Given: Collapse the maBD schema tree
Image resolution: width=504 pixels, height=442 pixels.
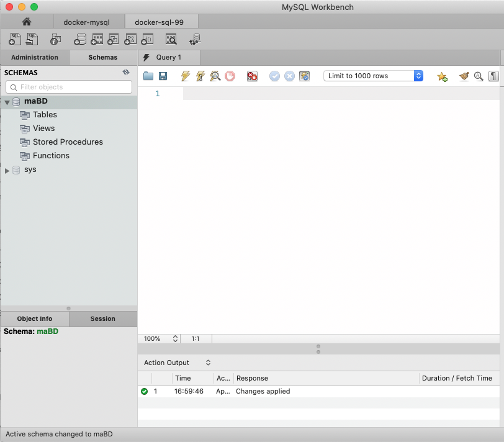Looking at the screenshot, I should click(x=7, y=102).
